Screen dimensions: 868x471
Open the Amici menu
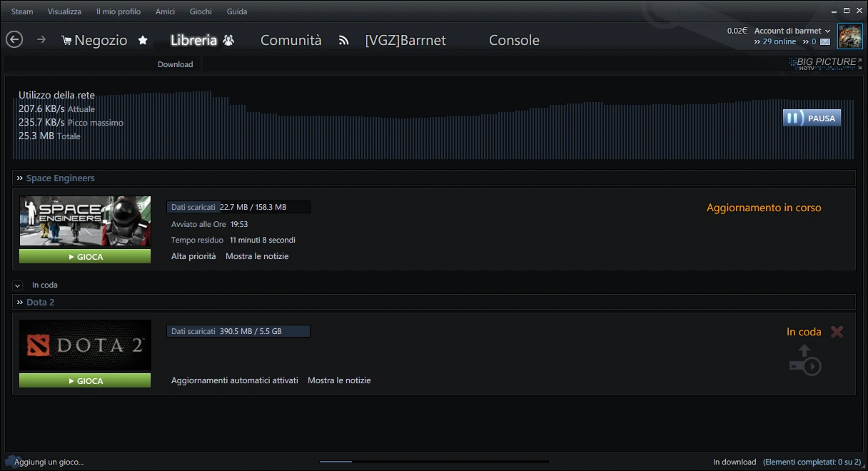pyautogui.click(x=166, y=11)
